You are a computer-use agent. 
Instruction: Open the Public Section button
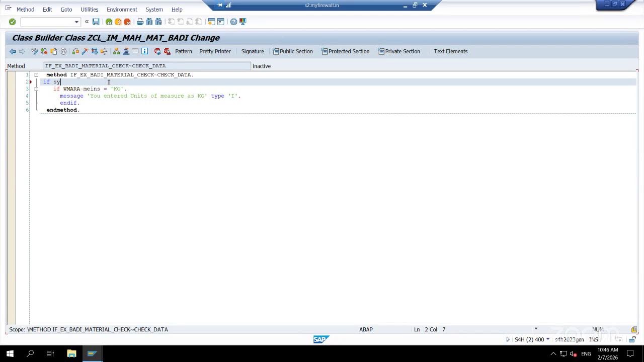click(293, 51)
